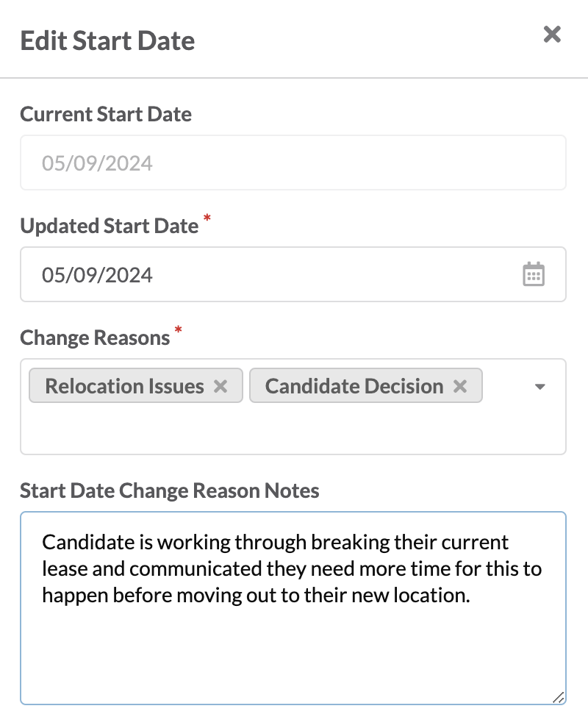
Task: Click the notes textarea resize handle
Action: point(559,697)
